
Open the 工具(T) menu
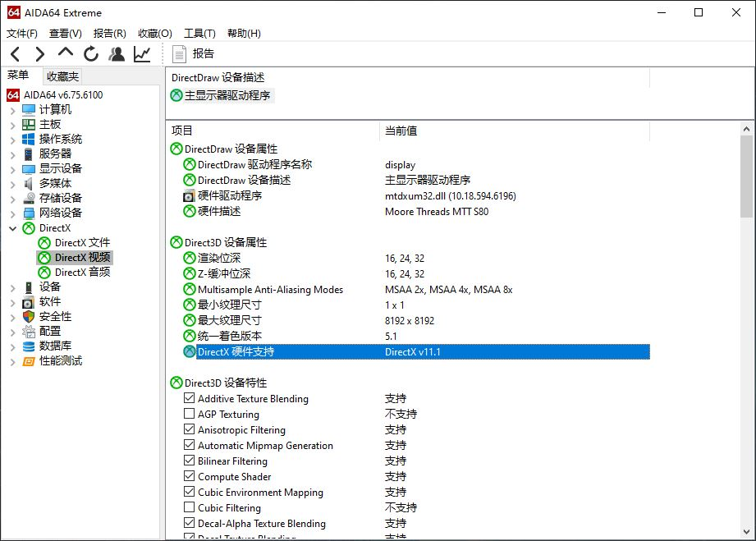(199, 34)
